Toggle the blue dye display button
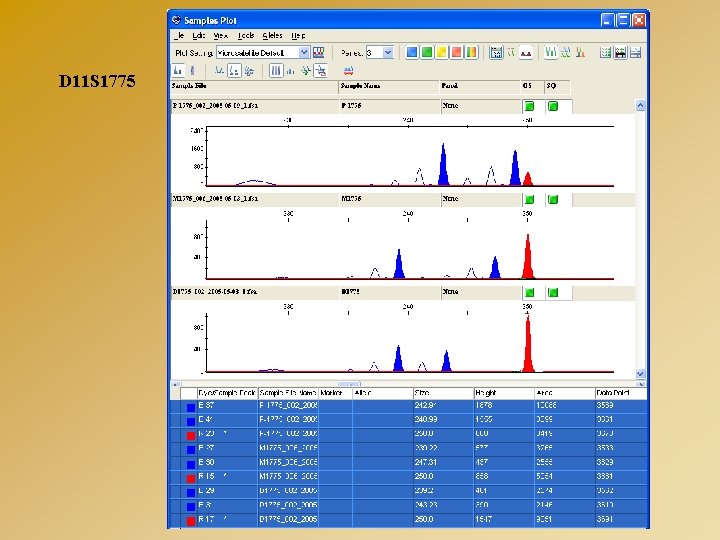Viewport: 720px width, 540px height. pos(412,52)
